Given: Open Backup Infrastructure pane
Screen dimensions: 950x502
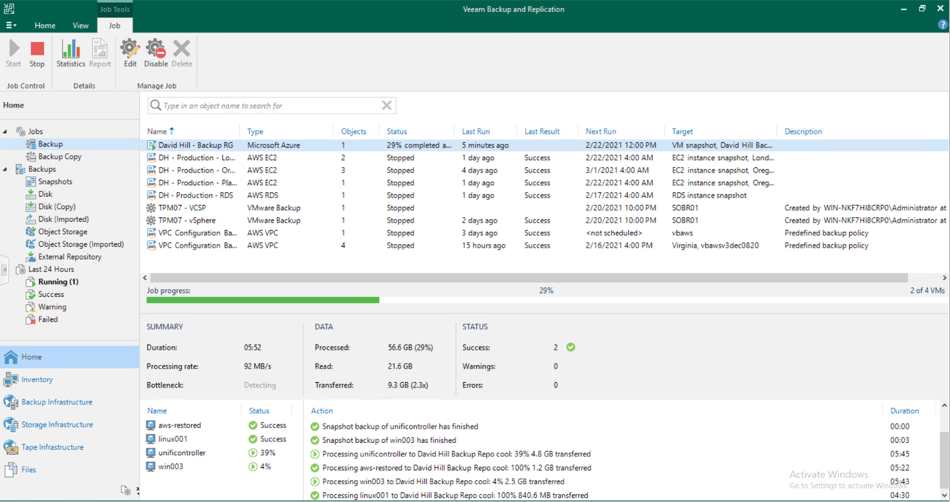Looking at the screenshot, I should 69,402.
